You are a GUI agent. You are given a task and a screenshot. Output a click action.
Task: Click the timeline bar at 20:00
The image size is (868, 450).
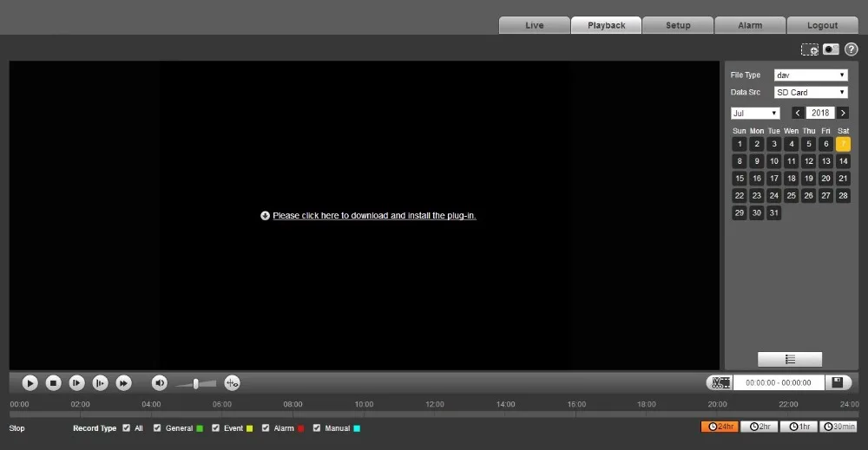tap(718, 414)
